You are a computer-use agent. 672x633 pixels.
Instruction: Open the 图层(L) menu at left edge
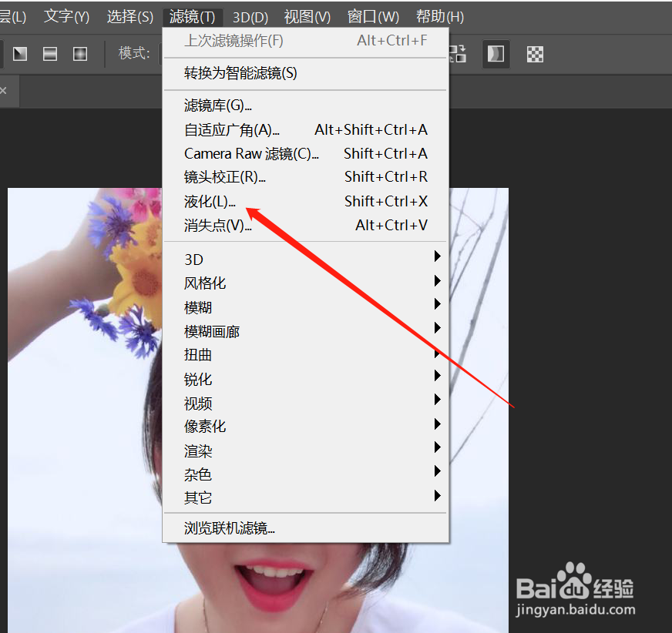(x=13, y=17)
